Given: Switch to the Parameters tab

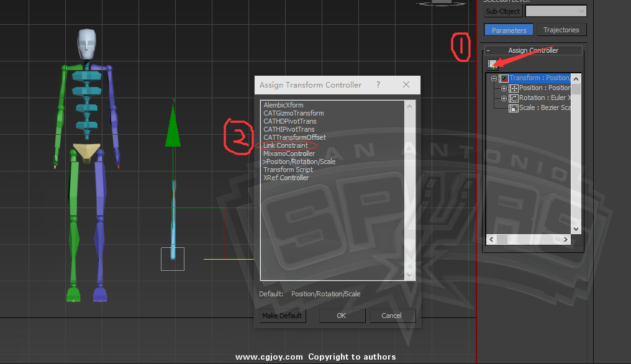Looking at the screenshot, I should (509, 30).
